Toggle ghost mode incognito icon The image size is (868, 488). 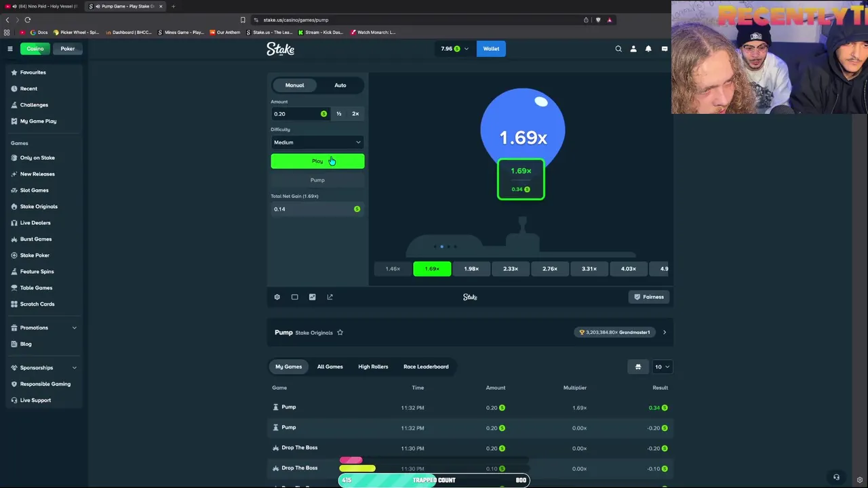tap(637, 367)
